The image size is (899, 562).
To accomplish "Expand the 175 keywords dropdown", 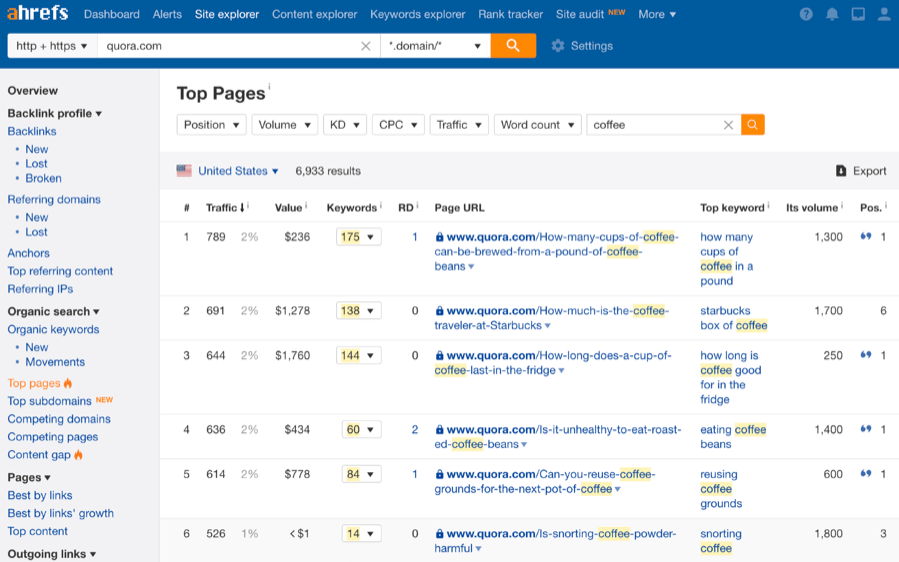I will point(358,237).
